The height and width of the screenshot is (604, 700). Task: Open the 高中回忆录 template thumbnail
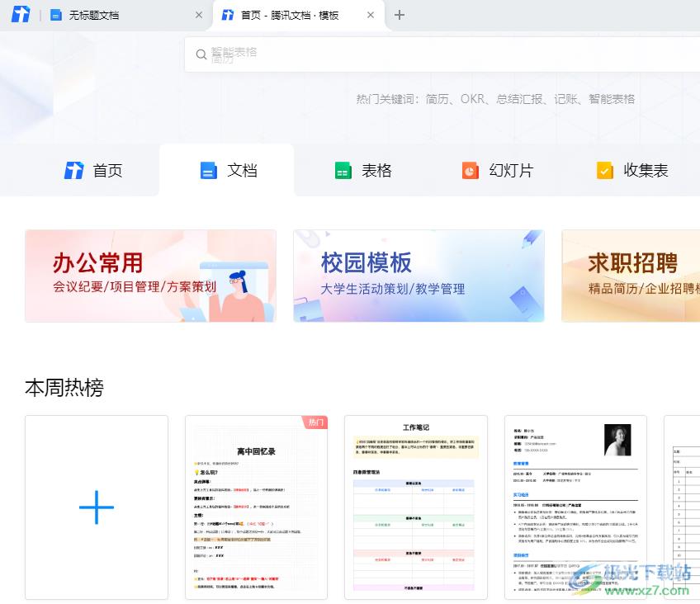click(256, 507)
